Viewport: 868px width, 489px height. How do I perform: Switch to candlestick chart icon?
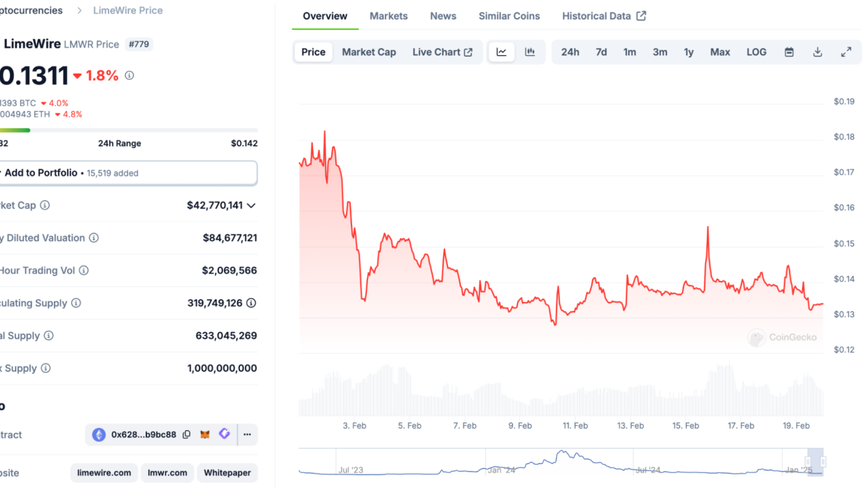(530, 52)
